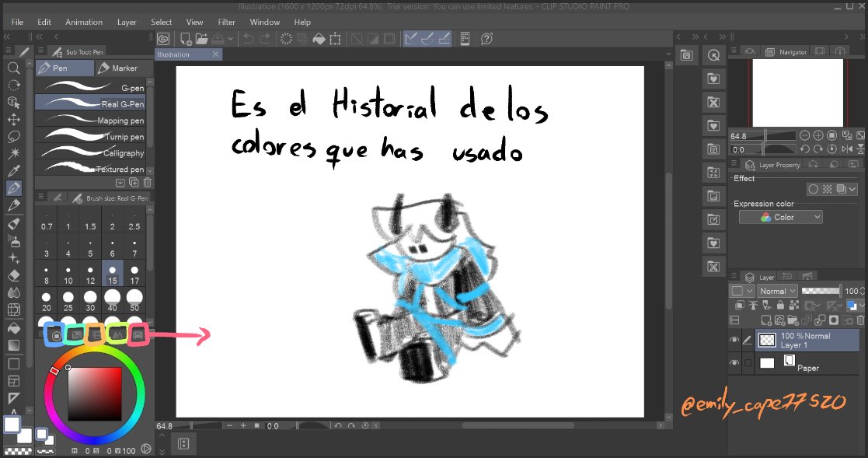
Task: Open Clip Studio launcher icon
Action: click(x=163, y=39)
